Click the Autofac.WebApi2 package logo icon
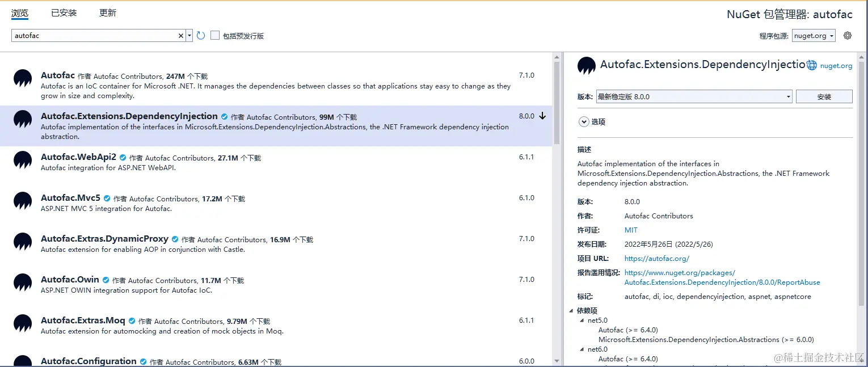The image size is (868, 367). tap(23, 160)
